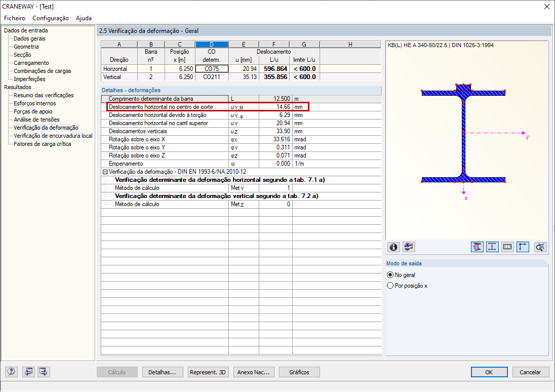
Task: Select Rotação sobre o eixo X row
Action: click(241, 139)
